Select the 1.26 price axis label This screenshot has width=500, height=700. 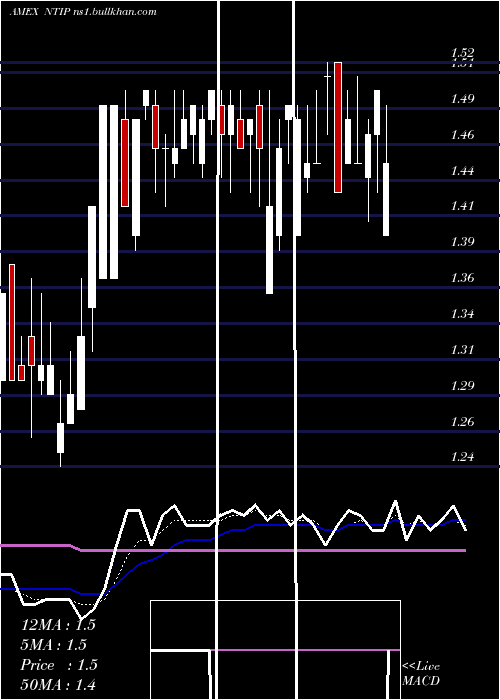coord(462,421)
